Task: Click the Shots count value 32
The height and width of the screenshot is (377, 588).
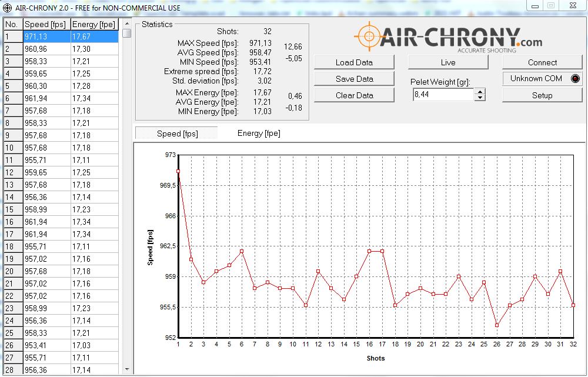Action: [267, 32]
